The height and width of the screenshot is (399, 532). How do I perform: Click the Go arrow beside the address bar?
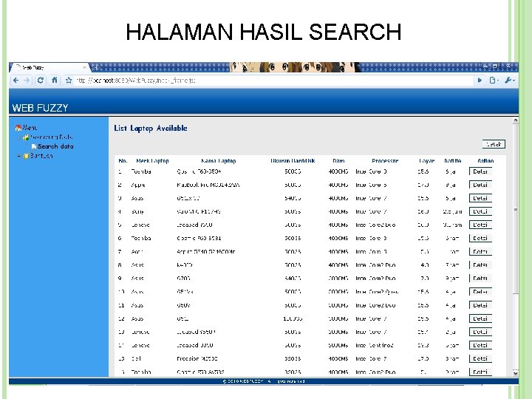click(480, 81)
